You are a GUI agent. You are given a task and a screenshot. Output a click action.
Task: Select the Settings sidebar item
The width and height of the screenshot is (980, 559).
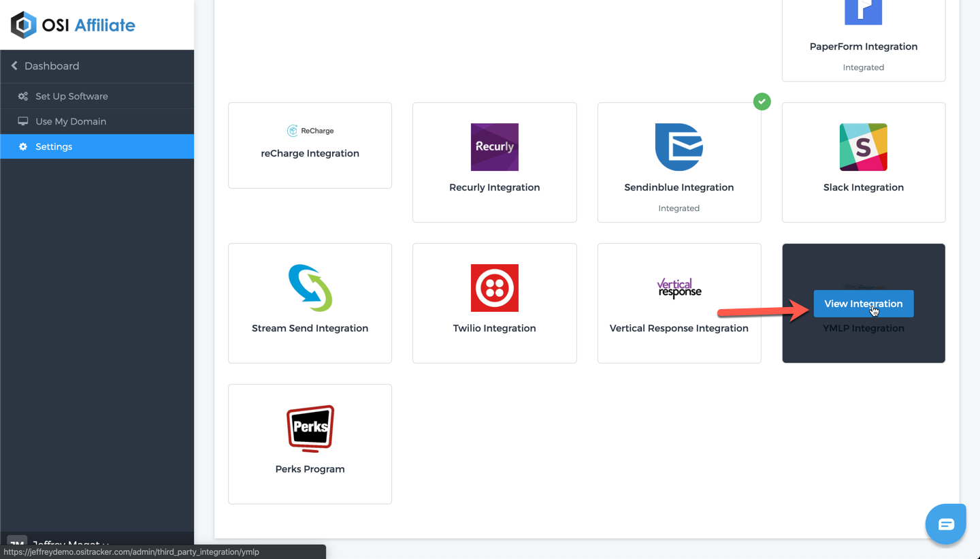(97, 146)
